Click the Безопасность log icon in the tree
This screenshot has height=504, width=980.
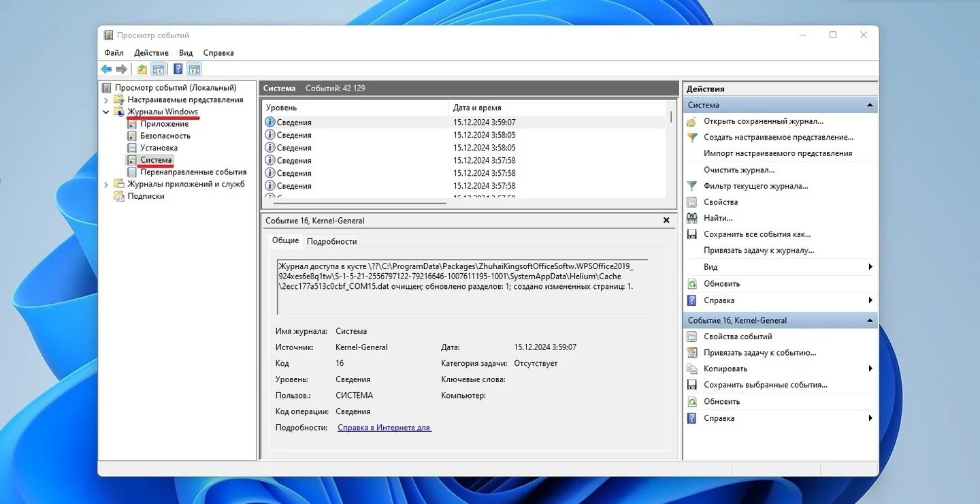(x=132, y=136)
